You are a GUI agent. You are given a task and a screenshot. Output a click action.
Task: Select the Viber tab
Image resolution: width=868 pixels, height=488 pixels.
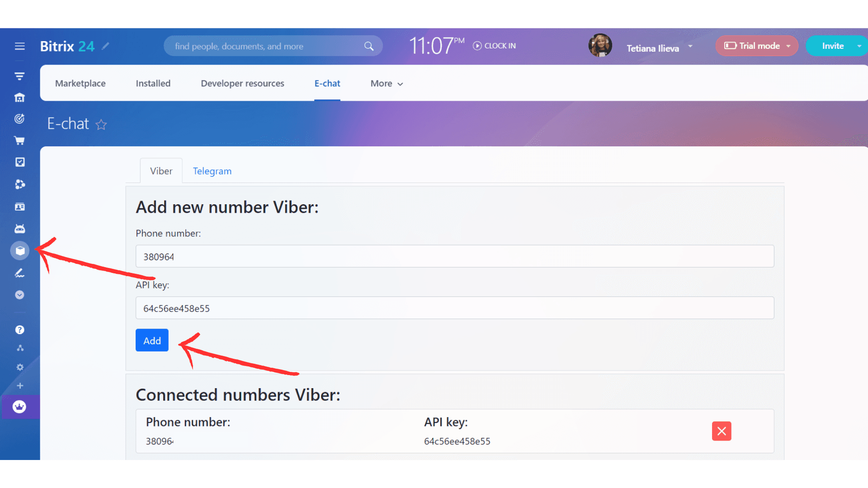[161, 171]
